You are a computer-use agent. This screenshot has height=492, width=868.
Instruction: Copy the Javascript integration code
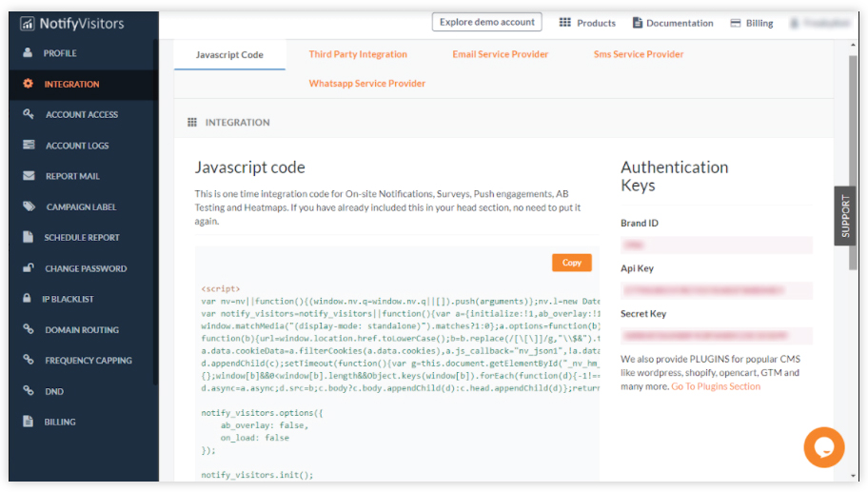571,263
